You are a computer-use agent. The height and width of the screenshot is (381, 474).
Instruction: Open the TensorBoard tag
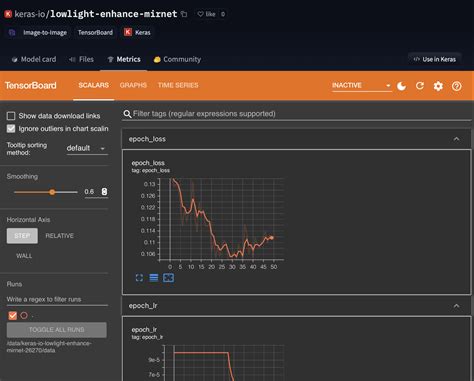(x=95, y=32)
